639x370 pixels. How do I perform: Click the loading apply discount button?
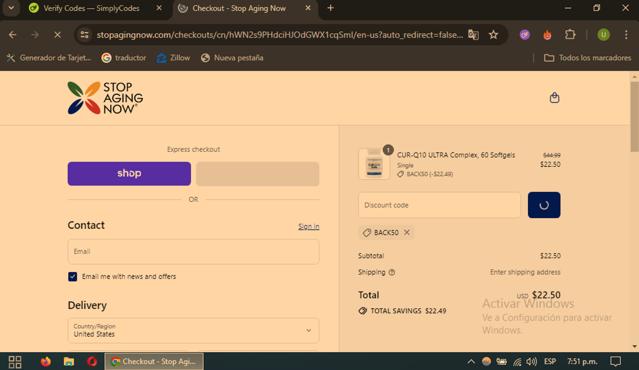[544, 205]
